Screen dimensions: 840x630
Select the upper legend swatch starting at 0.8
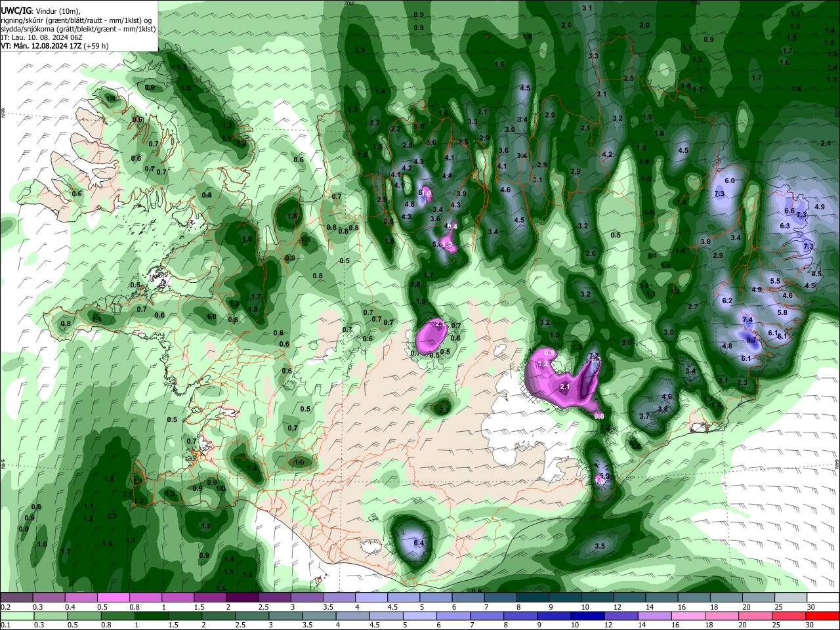[x=146, y=598]
